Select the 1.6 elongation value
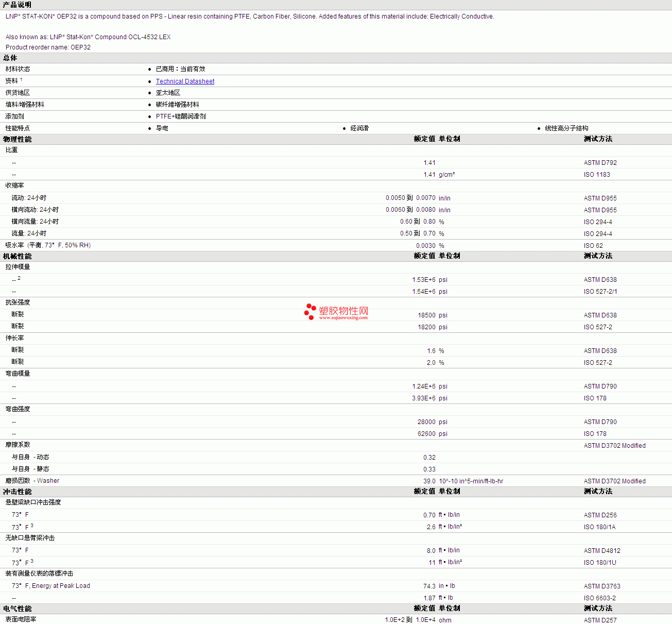The height and width of the screenshot is (624, 672). pos(431,351)
